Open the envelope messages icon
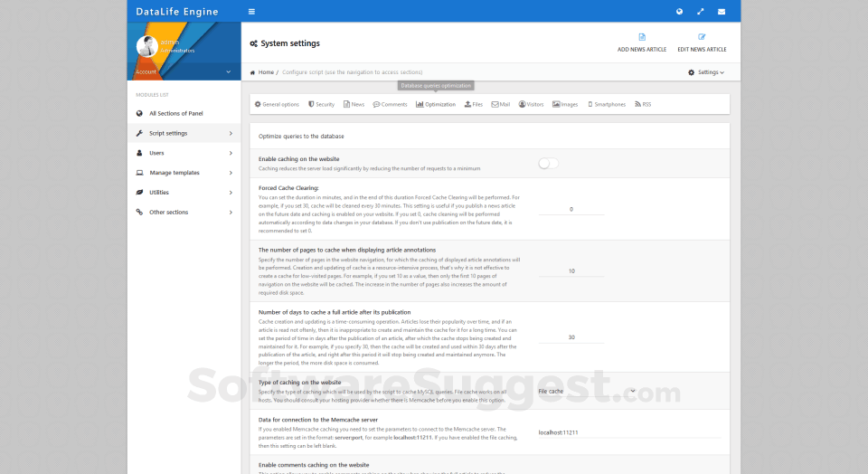868x474 pixels. (x=722, y=12)
